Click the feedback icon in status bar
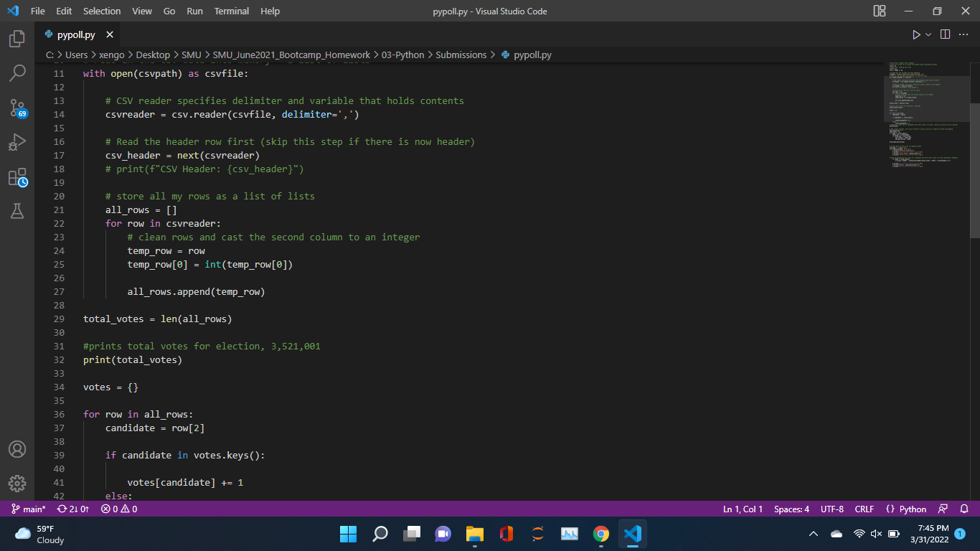The image size is (980, 551). pyautogui.click(x=943, y=509)
